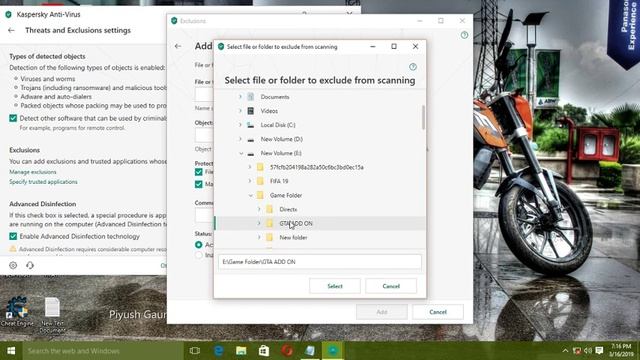Open Windows Start menu
The width and height of the screenshot is (640, 360).
point(11,351)
